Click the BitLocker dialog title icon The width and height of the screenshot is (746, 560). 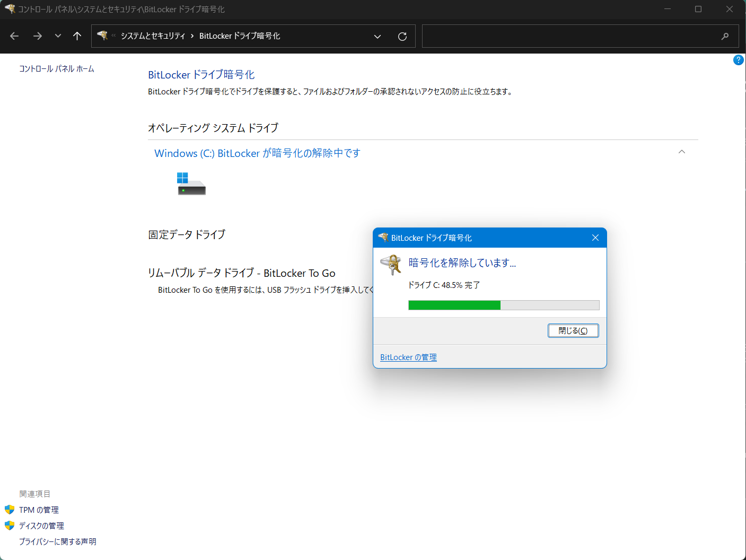click(x=383, y=238)
